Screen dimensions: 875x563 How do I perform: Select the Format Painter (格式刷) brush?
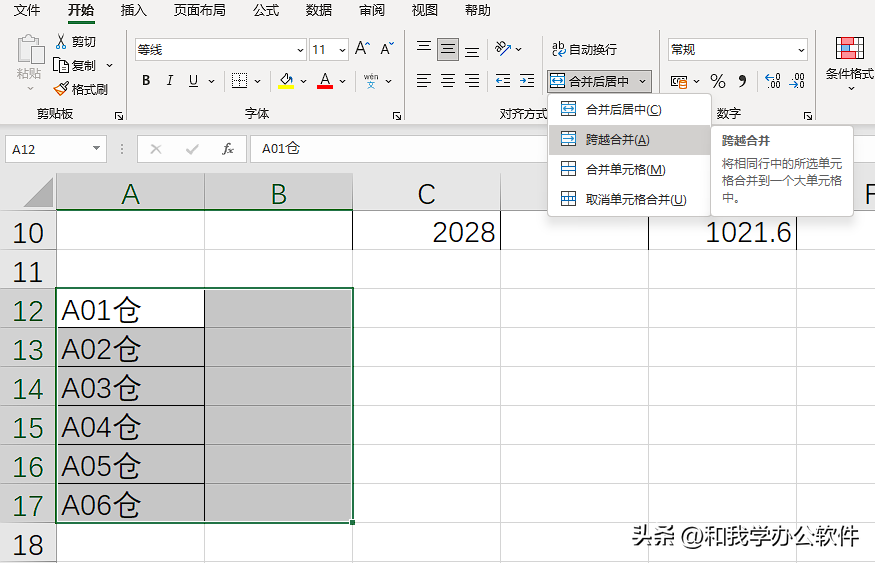click(61, 89)
